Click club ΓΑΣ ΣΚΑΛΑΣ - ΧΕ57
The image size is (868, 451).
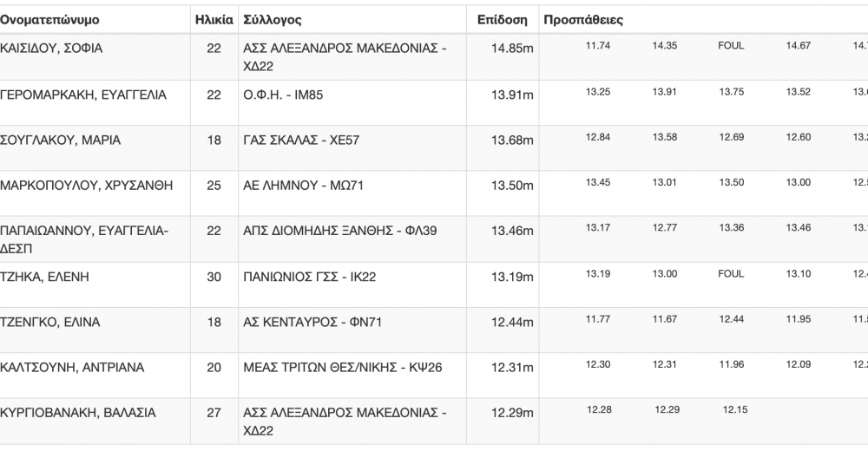click(301, 140)
